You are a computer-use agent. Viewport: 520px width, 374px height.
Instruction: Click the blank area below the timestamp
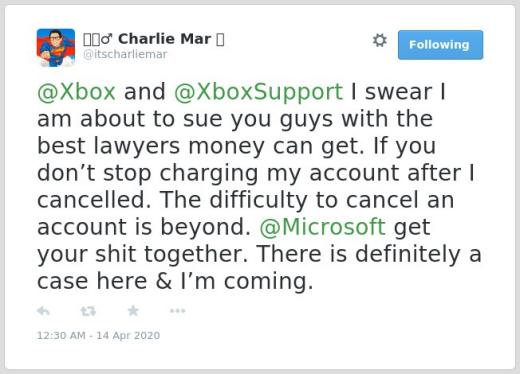pos(260,355)
